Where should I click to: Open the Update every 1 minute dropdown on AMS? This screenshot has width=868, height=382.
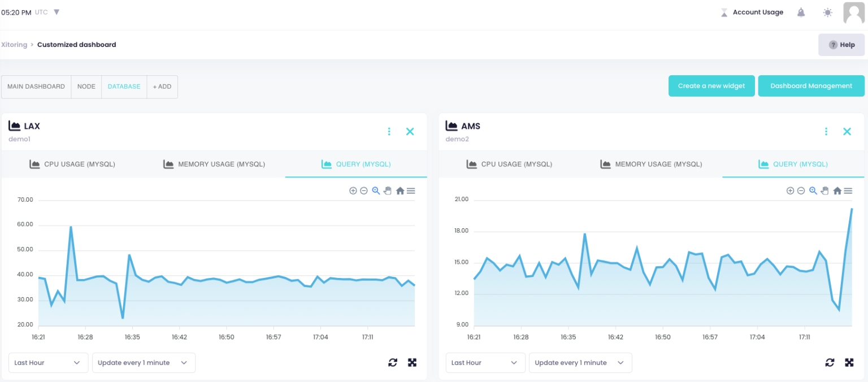point(580,362)
